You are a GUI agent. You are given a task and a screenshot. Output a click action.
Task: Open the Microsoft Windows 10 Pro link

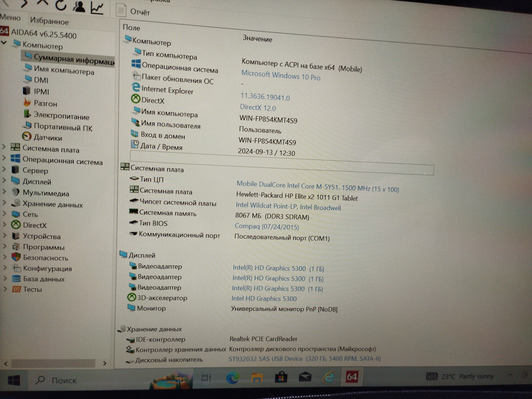(x=281, y=75)
